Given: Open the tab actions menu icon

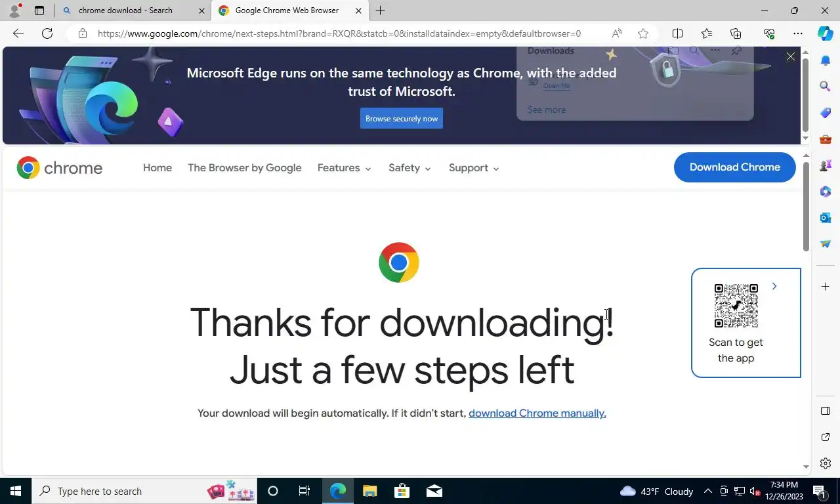Looking at the screenshot, I should click(x=39, y=10).
